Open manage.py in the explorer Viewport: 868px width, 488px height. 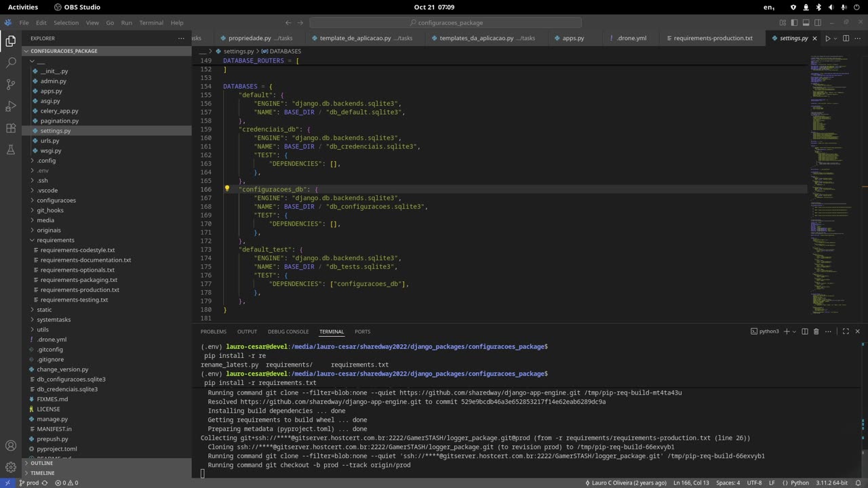52,419
